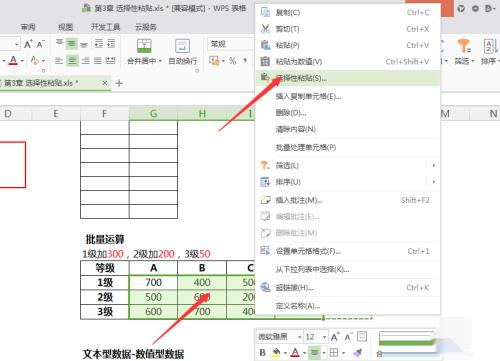Click mini toolbar fill highlight color icon

276,352
